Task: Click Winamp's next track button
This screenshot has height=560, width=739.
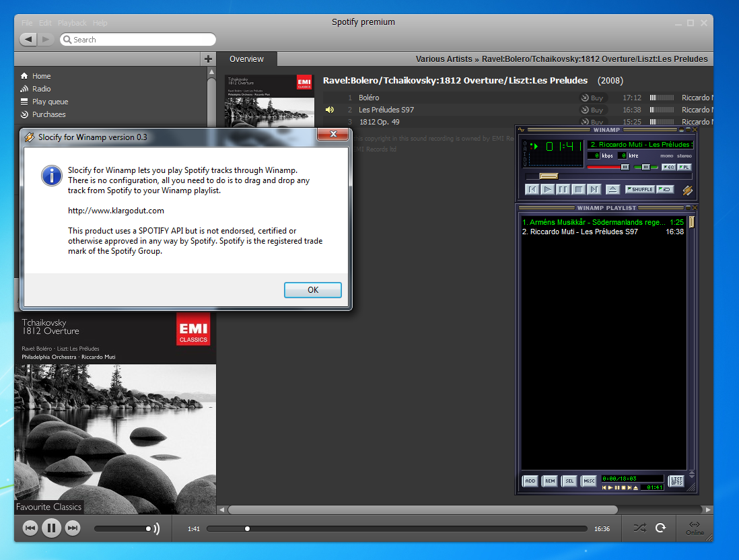Action: [594, 189]
